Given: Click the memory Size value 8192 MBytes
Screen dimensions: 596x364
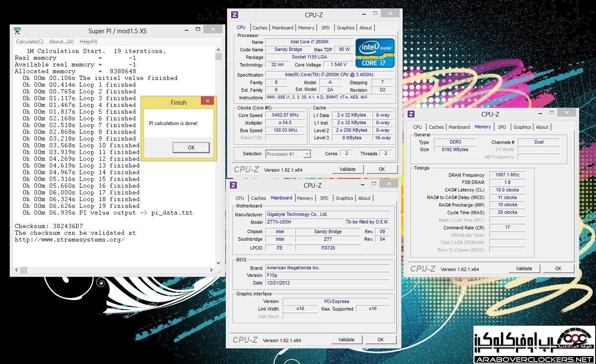Looking at the screenshot, I should pos(455,149).
